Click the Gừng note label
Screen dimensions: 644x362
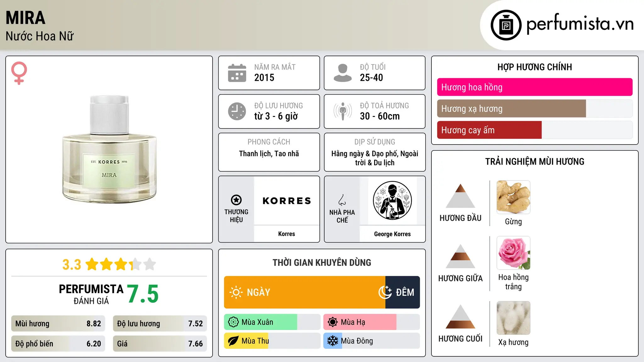[x=514, y=222]
